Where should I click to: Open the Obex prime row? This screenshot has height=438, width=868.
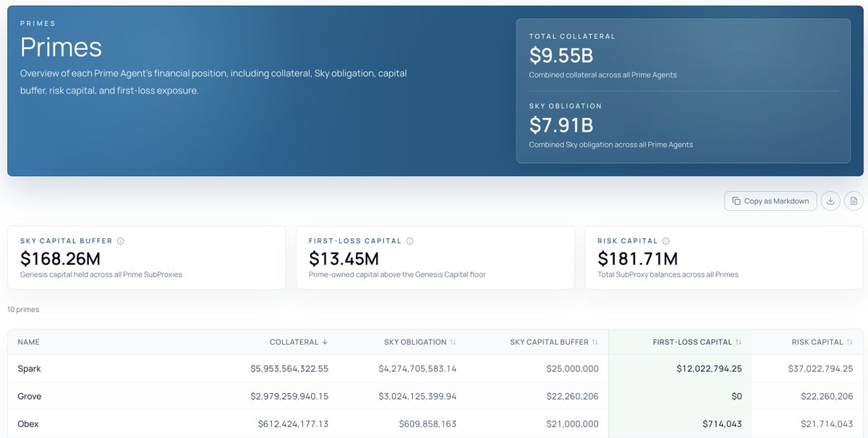435,424
